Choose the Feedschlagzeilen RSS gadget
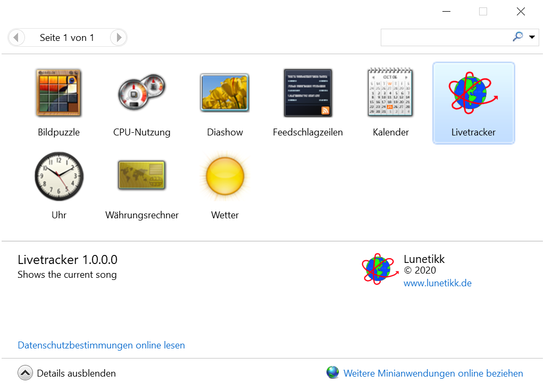The height and width of the screenshot is (392, 544). 307,92
